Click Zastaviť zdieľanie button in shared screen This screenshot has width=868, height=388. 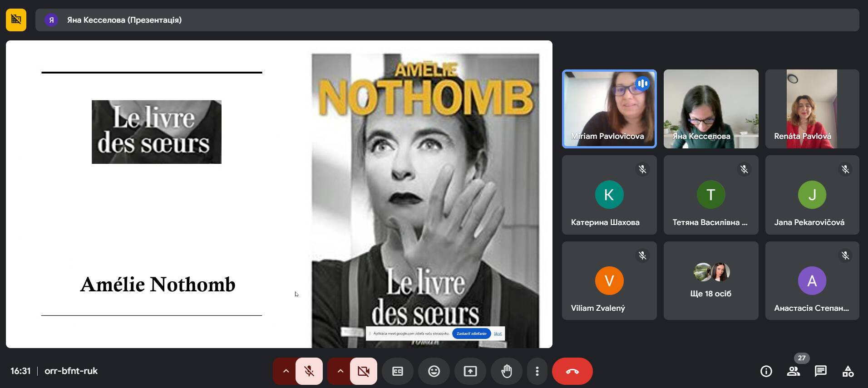[471, 334]
